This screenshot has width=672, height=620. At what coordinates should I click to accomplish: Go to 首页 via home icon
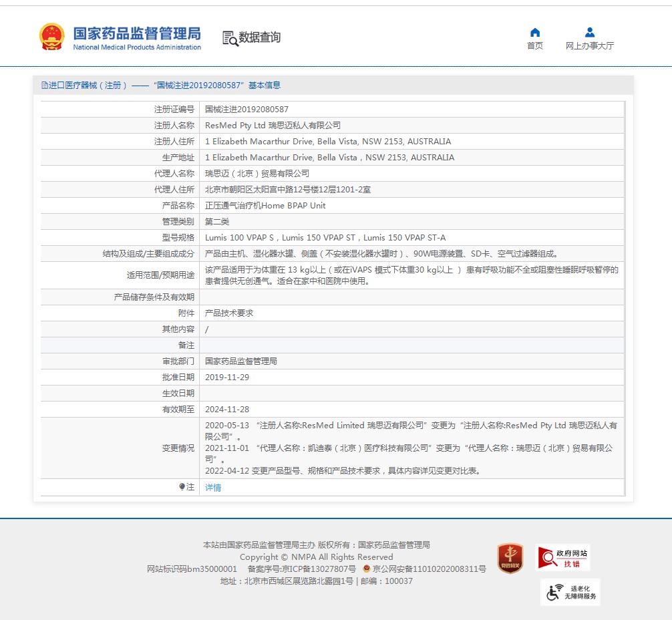535,33
